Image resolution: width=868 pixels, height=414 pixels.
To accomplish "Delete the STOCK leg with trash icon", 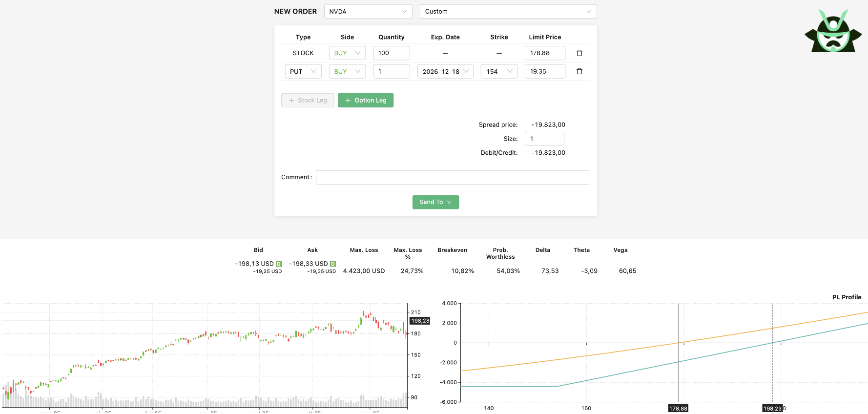I will (x=579, y=53).
